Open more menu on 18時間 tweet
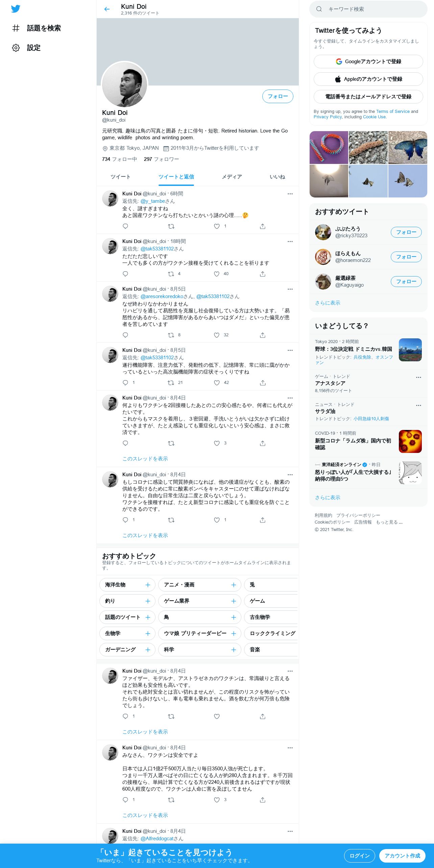 290,241
